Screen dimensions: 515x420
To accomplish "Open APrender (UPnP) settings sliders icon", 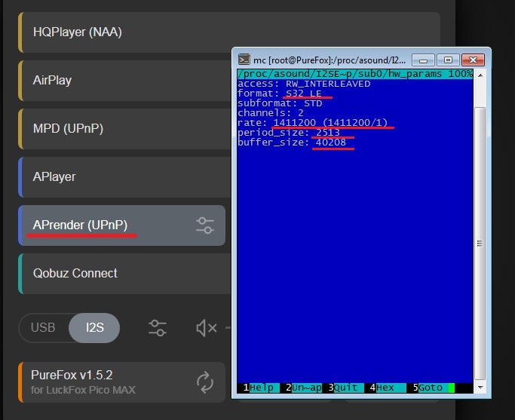I will coord(204,225).
